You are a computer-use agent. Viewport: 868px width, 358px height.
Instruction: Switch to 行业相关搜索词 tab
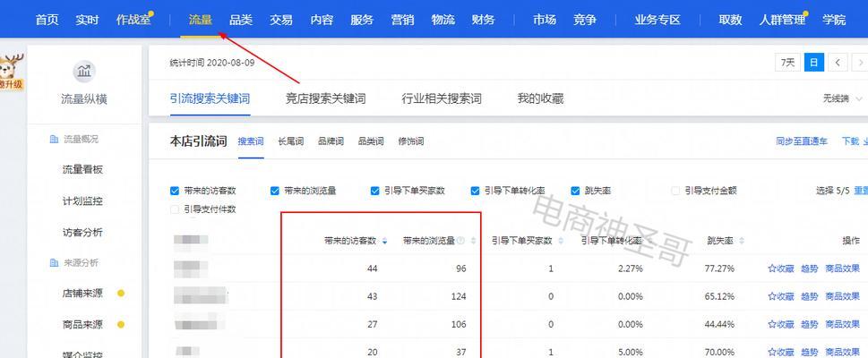[442, 99]
